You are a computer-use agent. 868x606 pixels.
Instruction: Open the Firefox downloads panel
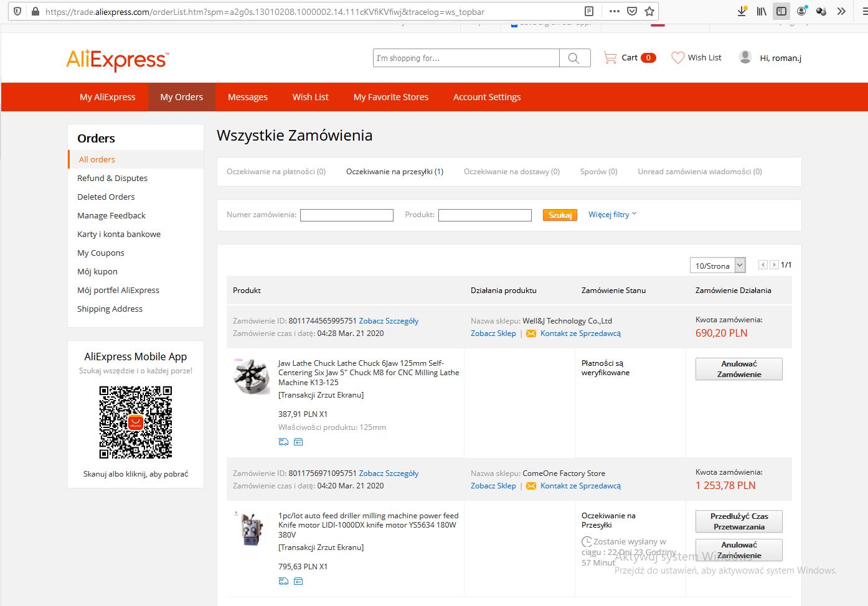tap(742, 11)
